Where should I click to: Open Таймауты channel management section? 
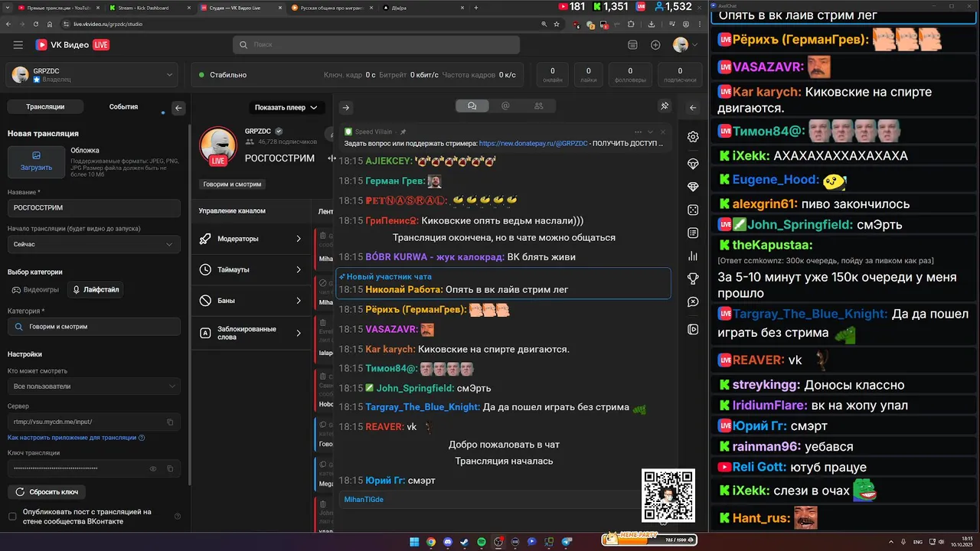click(x=251, y=269)
